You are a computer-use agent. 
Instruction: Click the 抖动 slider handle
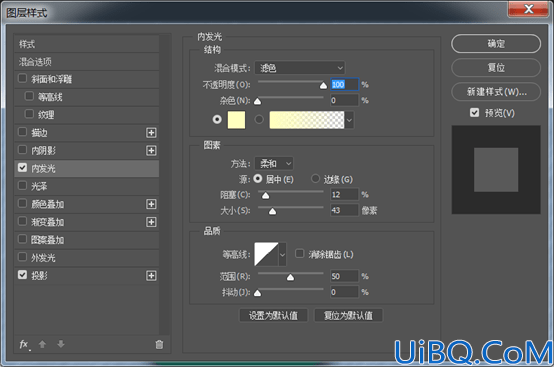tap(258, 293)
